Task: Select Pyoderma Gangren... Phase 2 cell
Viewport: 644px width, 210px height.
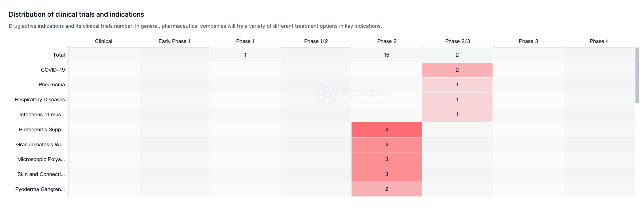Action: coord(387,189)
